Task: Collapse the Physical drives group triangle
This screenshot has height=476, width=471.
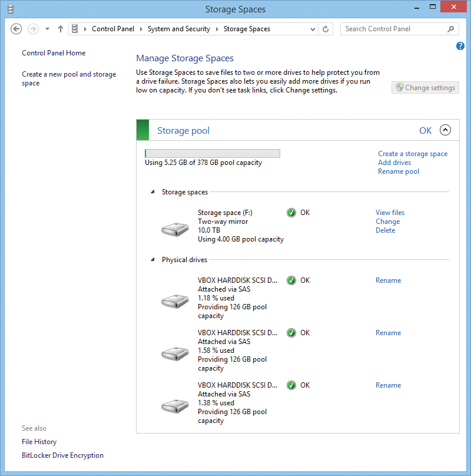Action: click(153, 260)
